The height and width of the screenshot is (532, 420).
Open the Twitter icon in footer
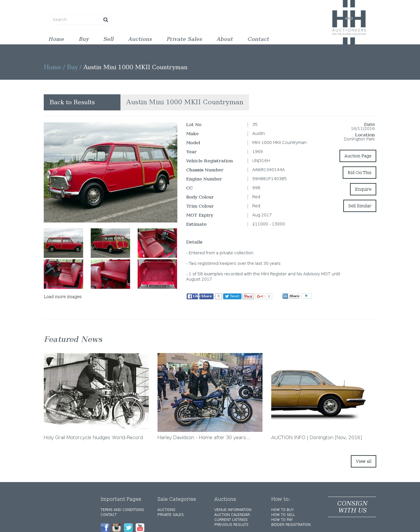[128, 527]
